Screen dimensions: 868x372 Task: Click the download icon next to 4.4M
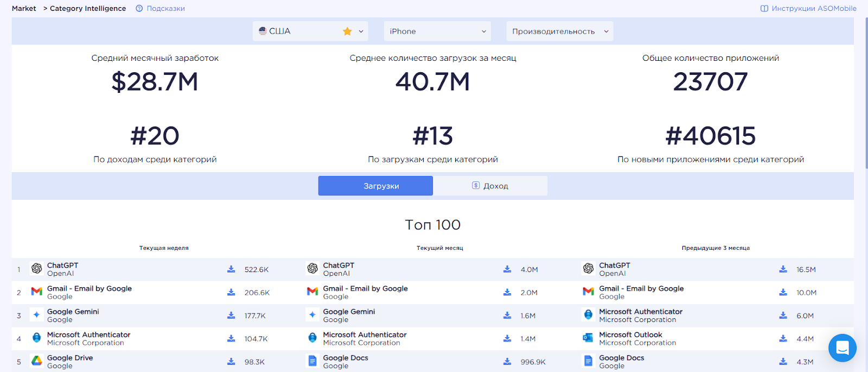(x=783, y=338)
